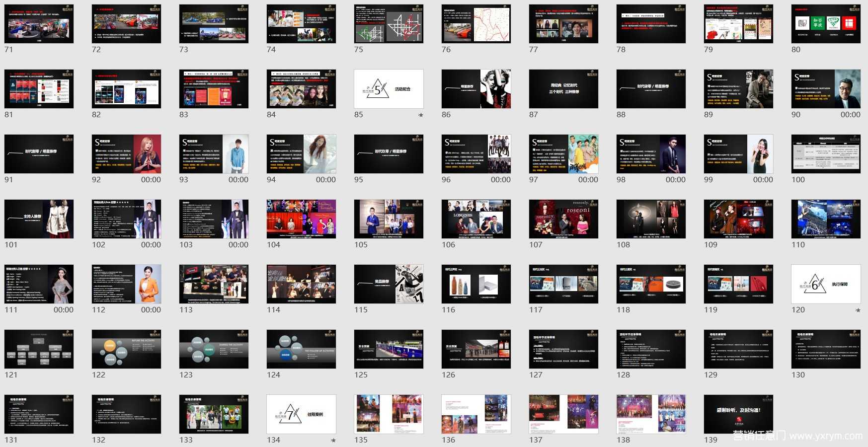
Task: Click the transition star icon under slide 85
Action: (x=420, y=115)
